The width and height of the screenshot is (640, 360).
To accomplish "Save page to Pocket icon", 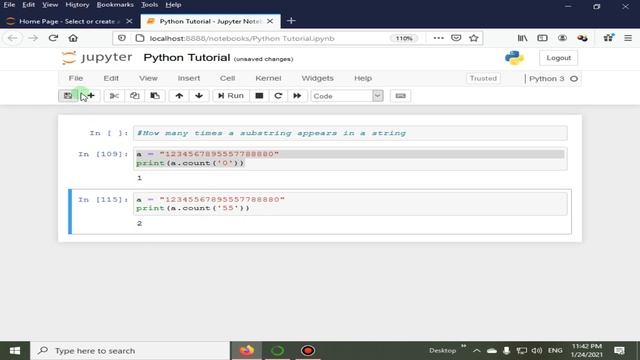I will pyautogui.click(x=456, y=38).
